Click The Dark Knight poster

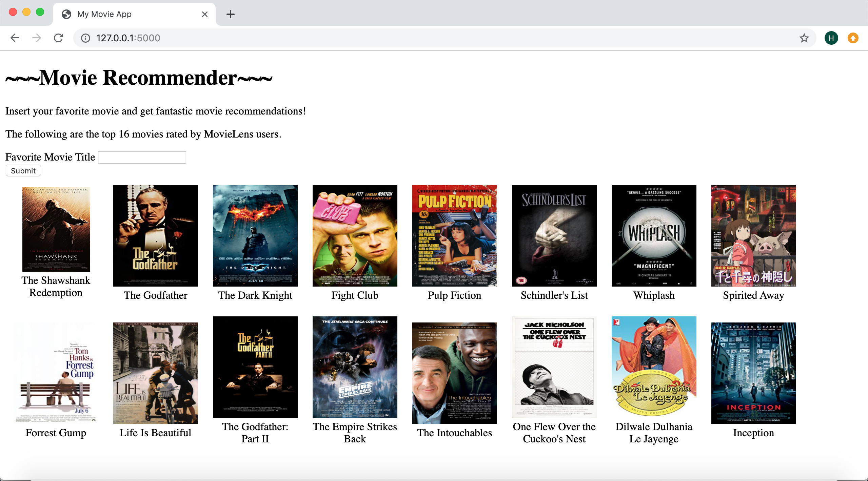click(255, 235)
